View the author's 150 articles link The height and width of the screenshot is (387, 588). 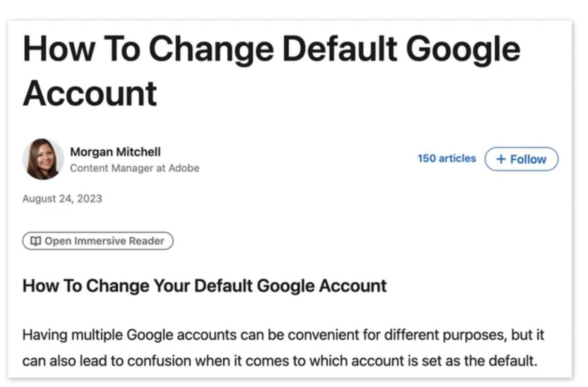[x=446, y=158]
